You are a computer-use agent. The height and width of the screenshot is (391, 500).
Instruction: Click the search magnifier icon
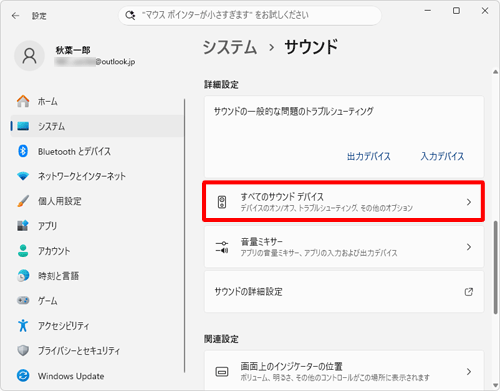[130, 15]
